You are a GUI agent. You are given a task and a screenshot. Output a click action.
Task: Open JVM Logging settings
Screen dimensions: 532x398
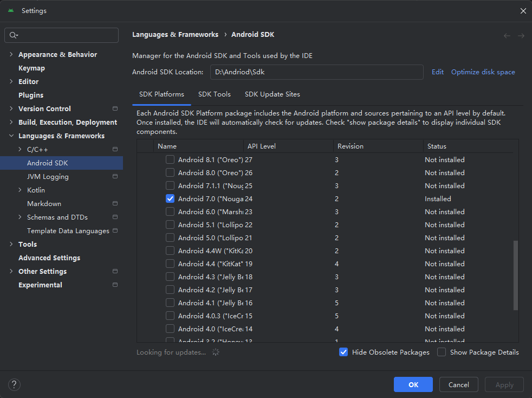pos(48,177)
